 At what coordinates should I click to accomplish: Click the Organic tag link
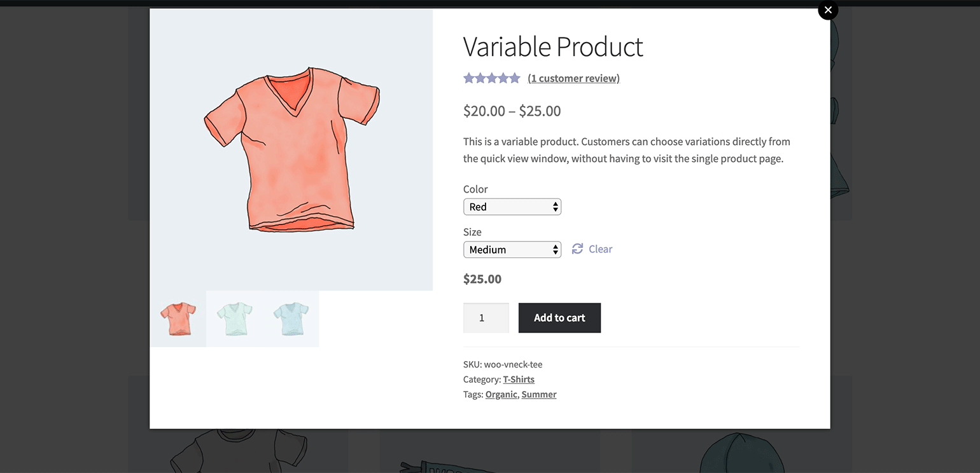coord(501,394)
